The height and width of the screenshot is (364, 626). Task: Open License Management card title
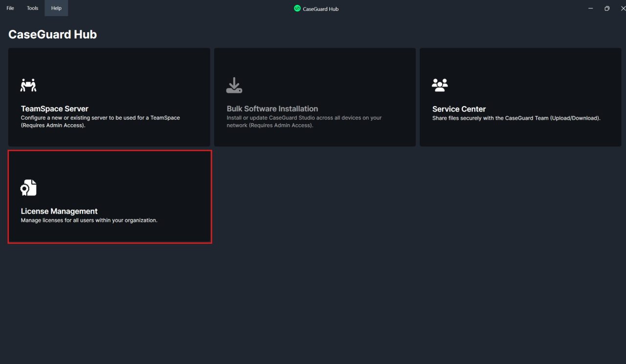[59, 211]
